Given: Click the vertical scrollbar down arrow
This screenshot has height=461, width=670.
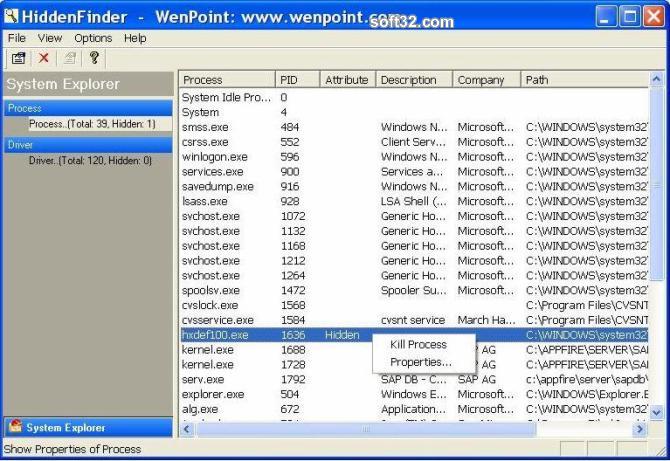Looking at the screenshot, I should [657, 411].
